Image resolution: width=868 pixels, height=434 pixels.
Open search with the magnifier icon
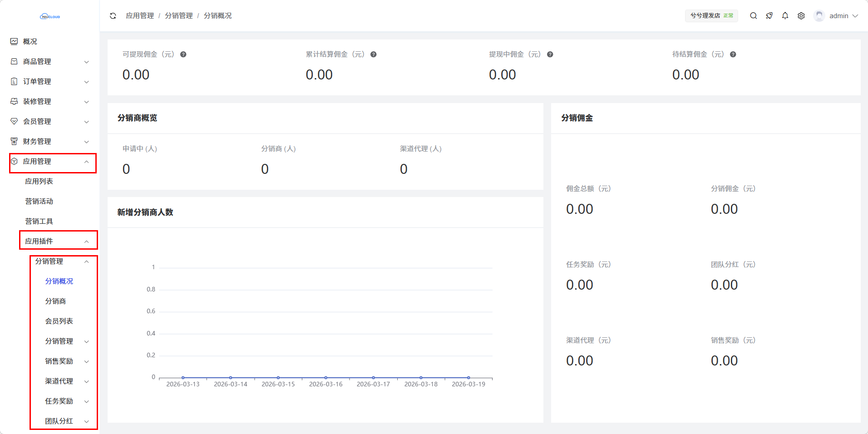[x=753, y=16]
